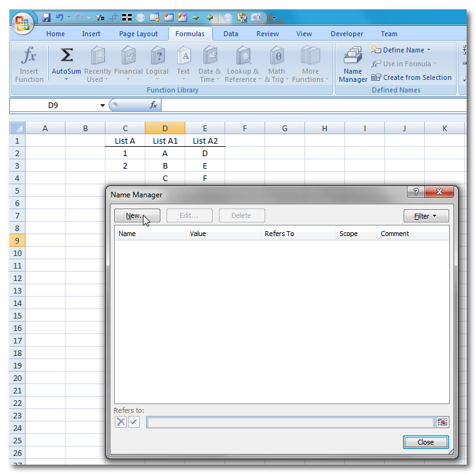Open the Name Manager ribbon icon

point(353,64)
